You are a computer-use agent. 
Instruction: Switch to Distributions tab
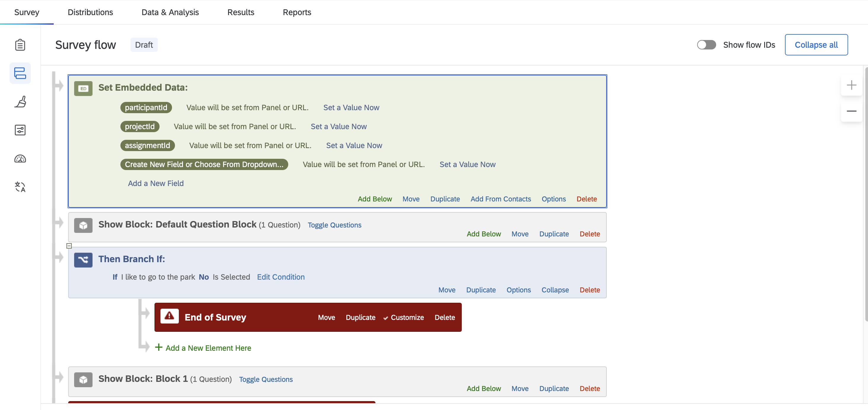(90, 12)
